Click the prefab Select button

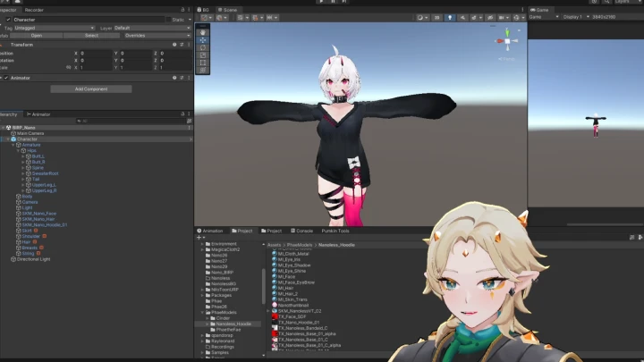coord(91,35)
